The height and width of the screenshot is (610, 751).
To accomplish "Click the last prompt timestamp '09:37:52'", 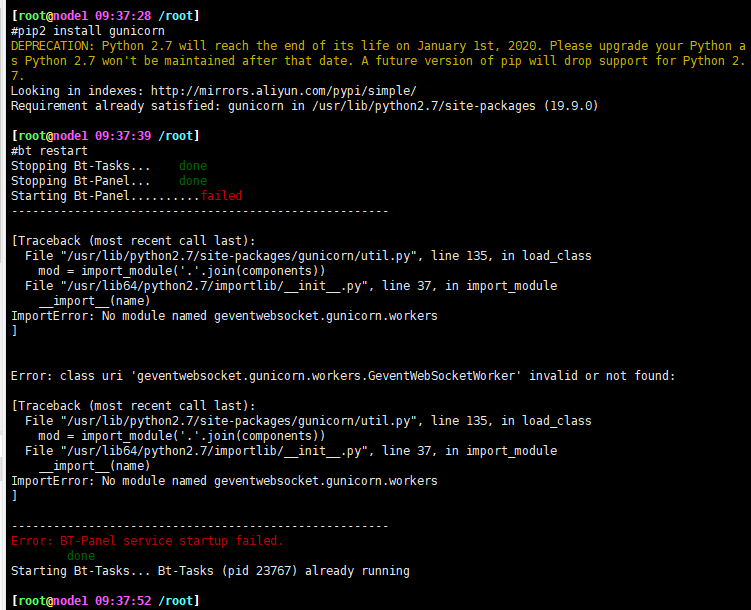I will [123, 601].
